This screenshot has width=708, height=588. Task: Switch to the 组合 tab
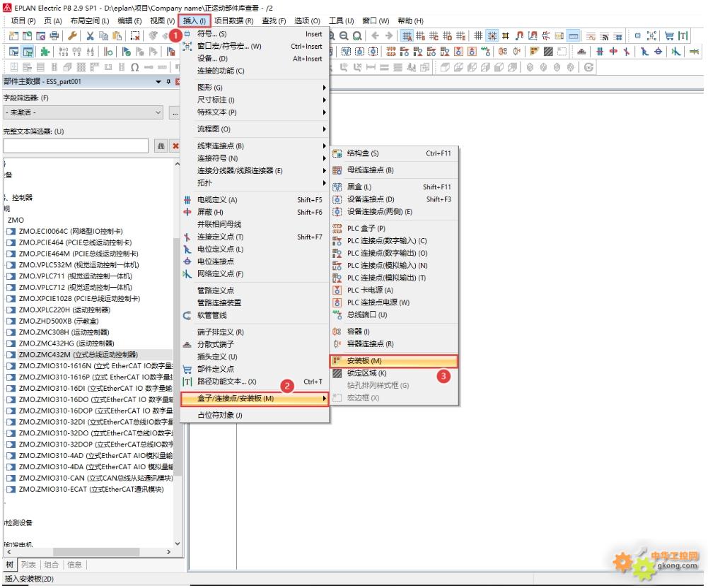click(52, 565)
